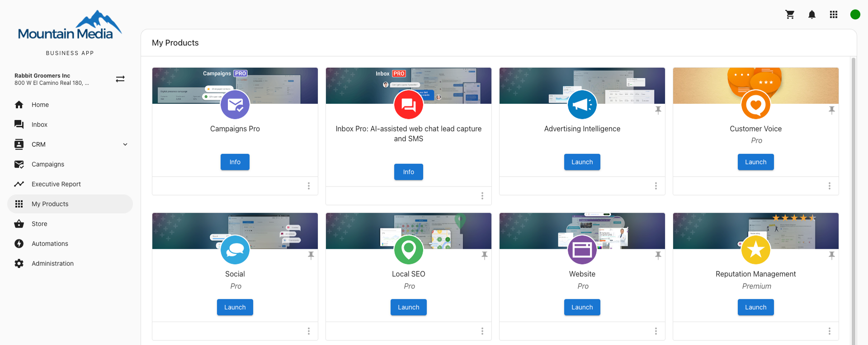The width and height of the screenshot is (868, 345).
Task: Open the shopping cart icon
Action: (790, 14)
